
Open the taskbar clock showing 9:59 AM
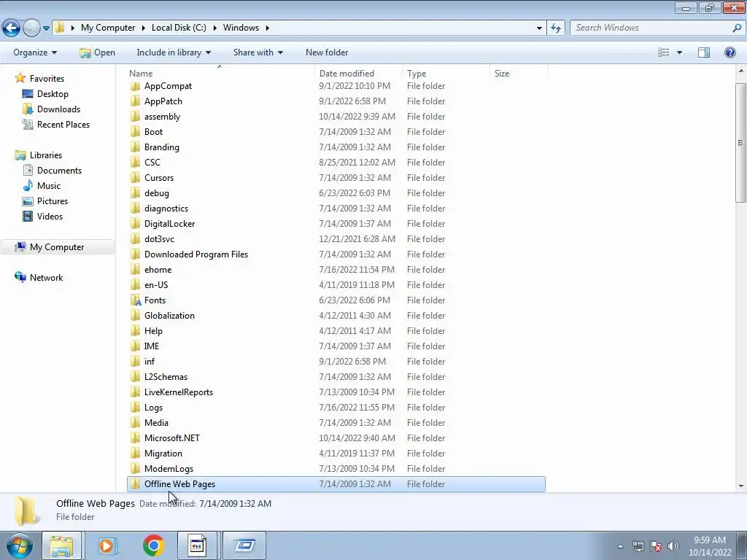pos(709,546)
